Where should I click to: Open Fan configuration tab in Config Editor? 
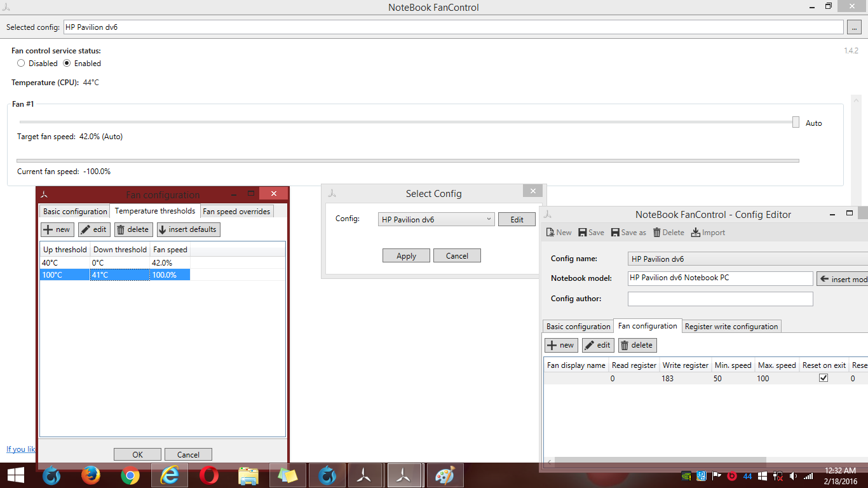click(648, 326)
